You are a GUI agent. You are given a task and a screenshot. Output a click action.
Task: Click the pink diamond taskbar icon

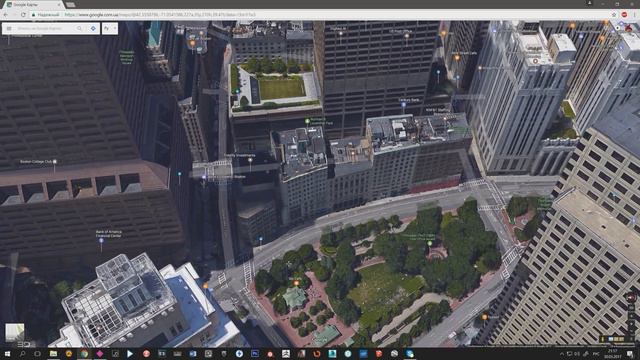tap(100, 353)
